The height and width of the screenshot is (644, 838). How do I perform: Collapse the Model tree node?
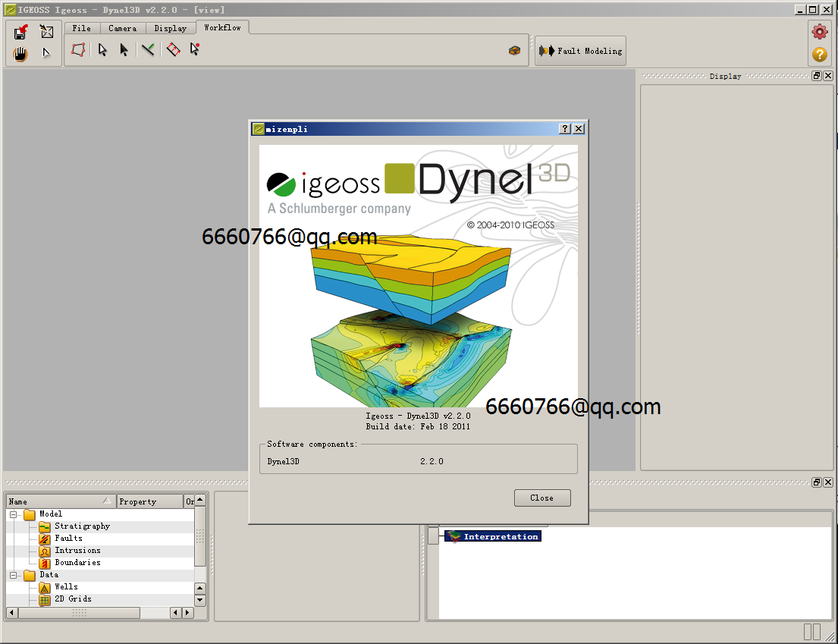coord(14,514)
